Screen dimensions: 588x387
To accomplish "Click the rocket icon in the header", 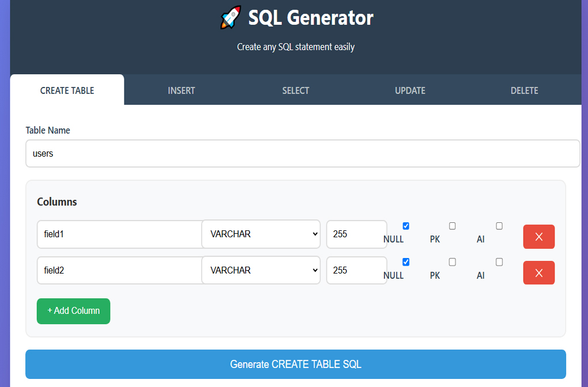I will [230, 17].
